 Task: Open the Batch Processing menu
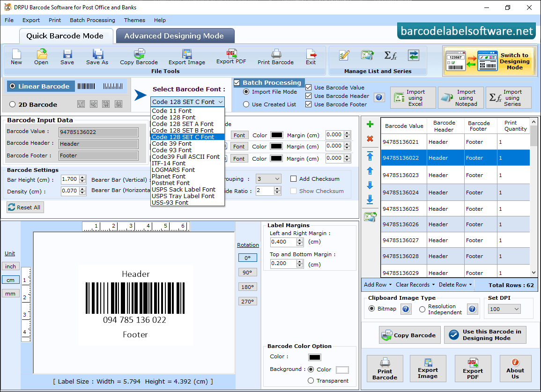(x=92, y=20)
